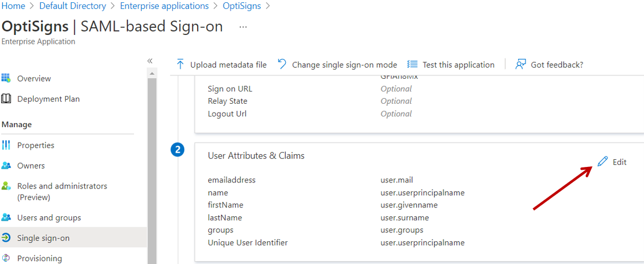Viewport: 644px width, 264px height.
Task: Click the Upload metadata file arrow icon
Action: tap(180, 64)
